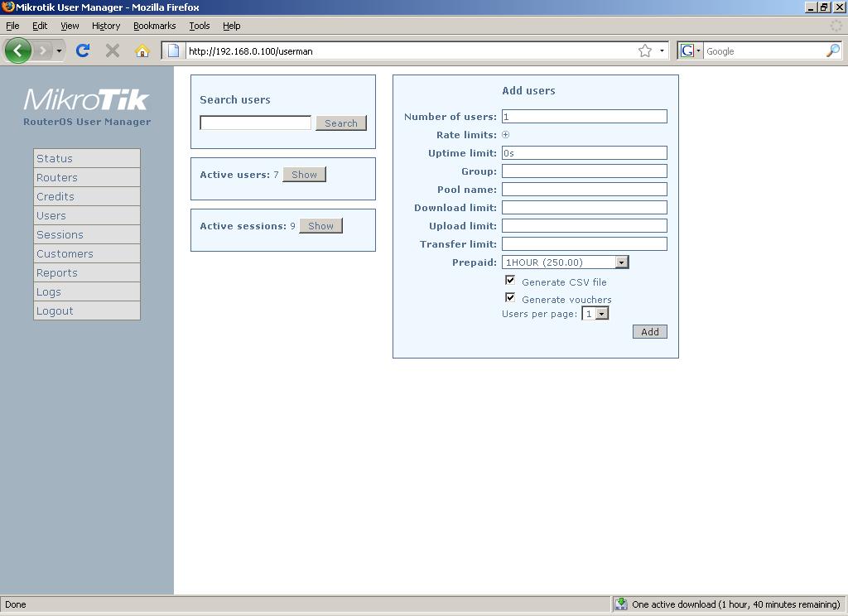848x616 pixels.
Task: Click the Transfer limit field
Action: tap(585, 244)
